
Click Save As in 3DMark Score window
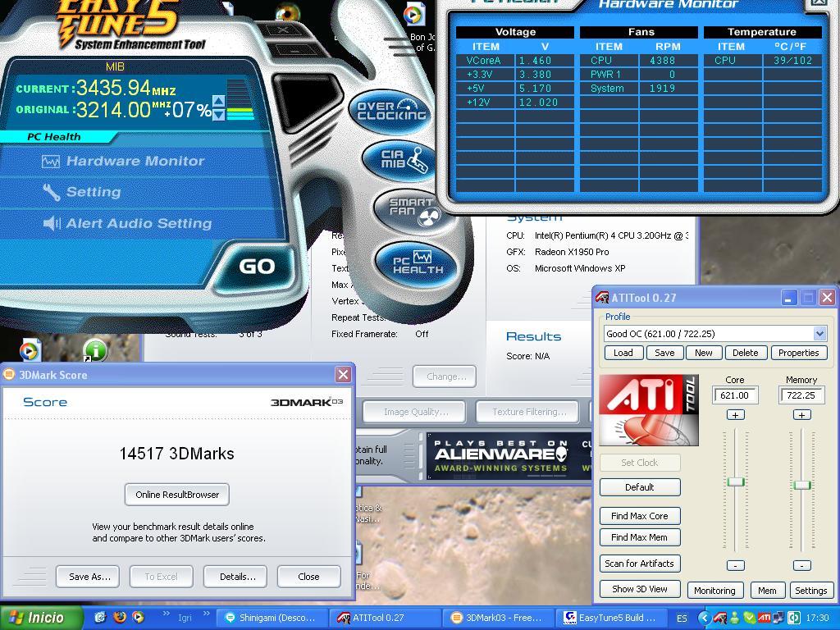pyautogui.click(x=89, y=577)
